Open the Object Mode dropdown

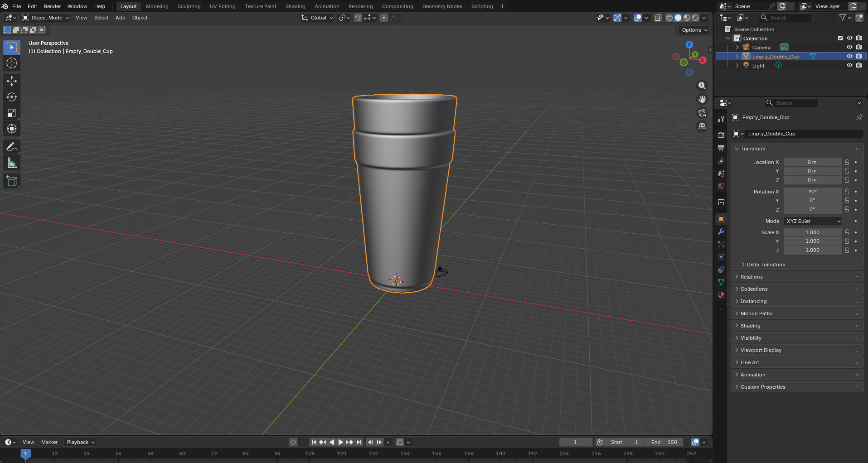[x=46, y=18]
